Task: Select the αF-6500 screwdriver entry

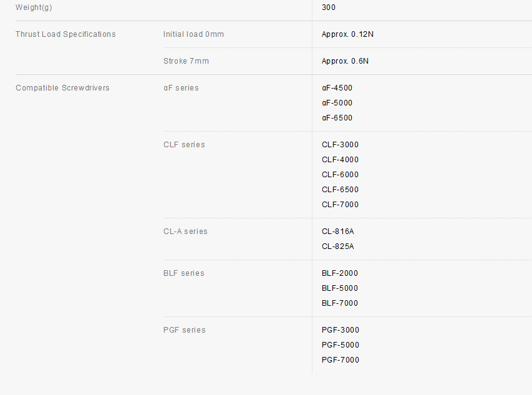Action: (x=337, y=118)
